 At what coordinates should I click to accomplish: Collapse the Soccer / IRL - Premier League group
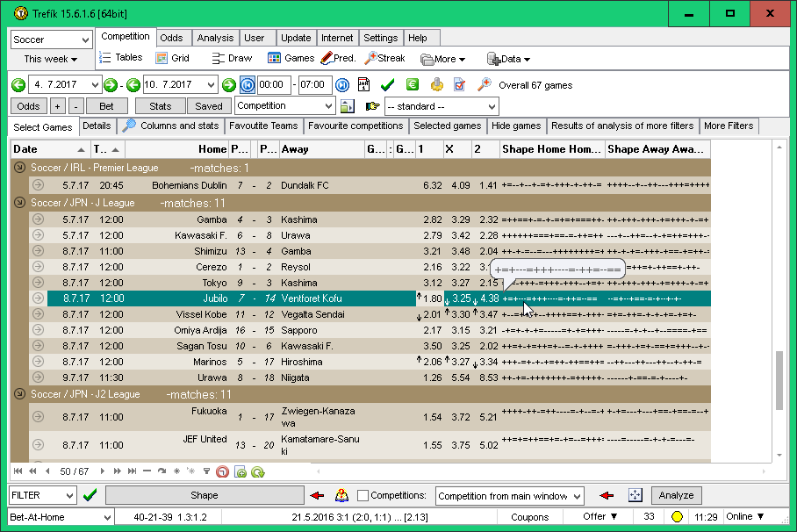20,168
